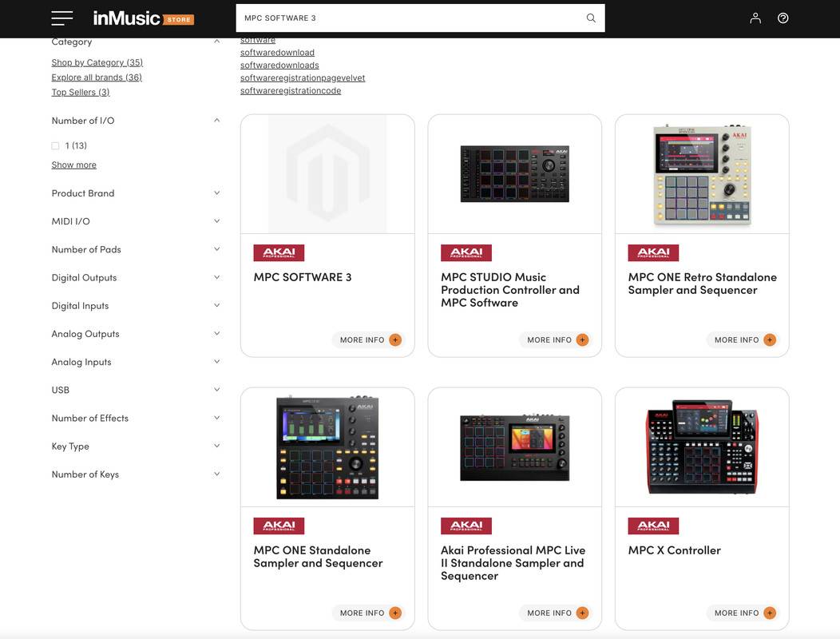Open the MPC X Controller product image

point(703,447)
